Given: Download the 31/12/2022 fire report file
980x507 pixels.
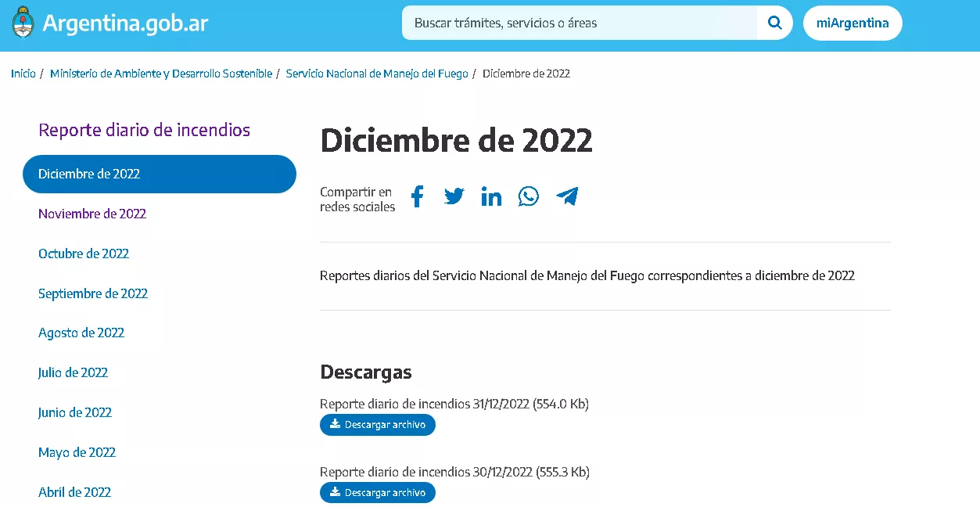Looking at the screenshot, I should coord(378,425).
